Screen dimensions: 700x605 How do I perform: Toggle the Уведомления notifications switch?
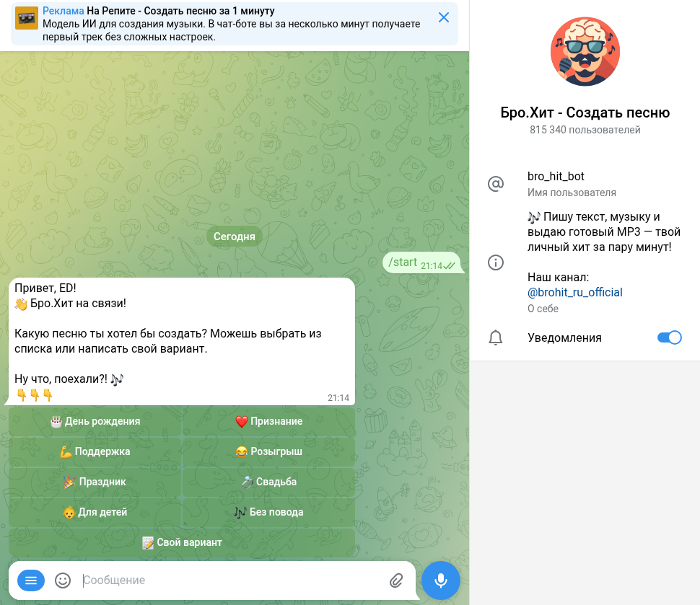click(x=669, y=337)
